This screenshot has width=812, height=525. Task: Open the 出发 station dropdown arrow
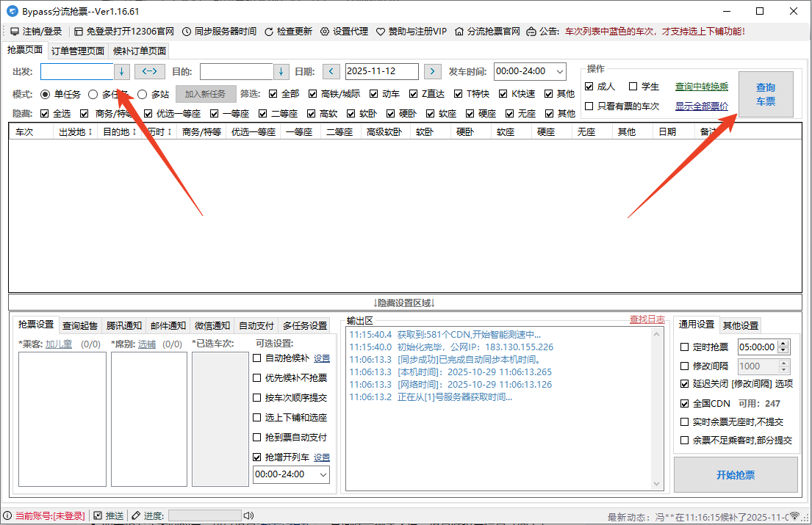point(122,71)
